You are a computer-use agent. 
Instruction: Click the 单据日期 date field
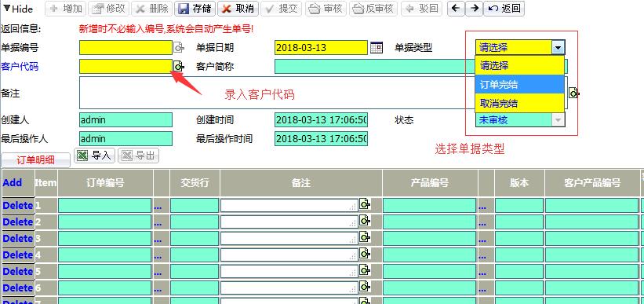tap(321, 47)
